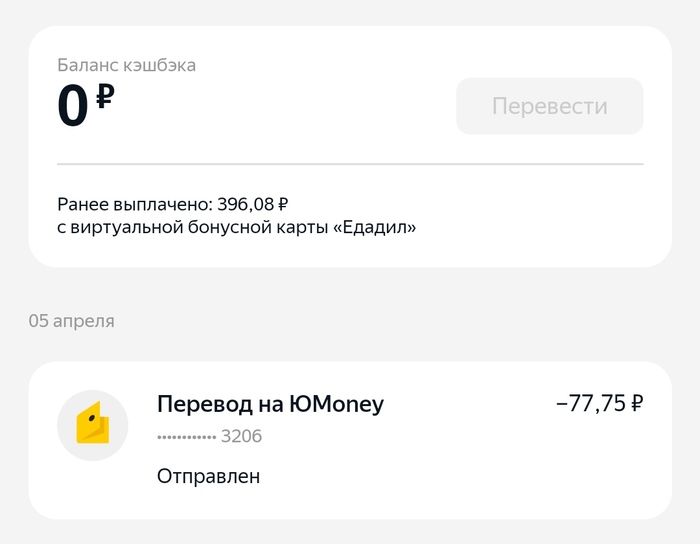The width and height of the screenshot is (700, 544).
Task: Select wallet number digits 3206
Action: pos(241,437)
